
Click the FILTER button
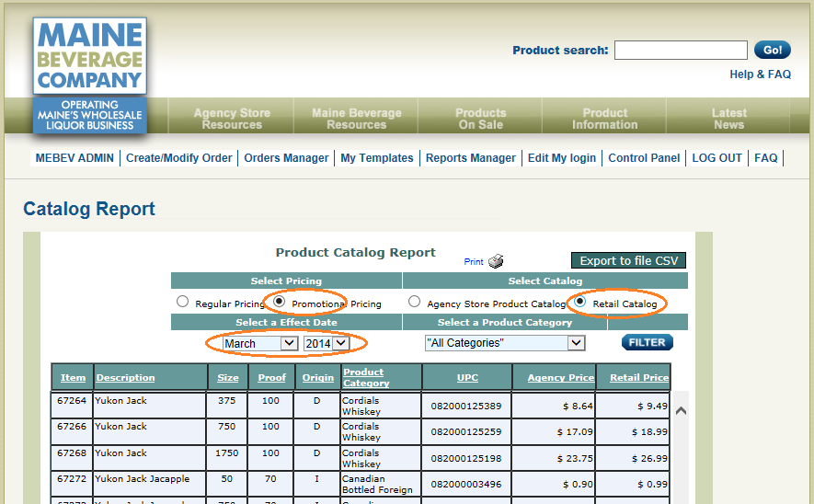(x=648, y=342)
